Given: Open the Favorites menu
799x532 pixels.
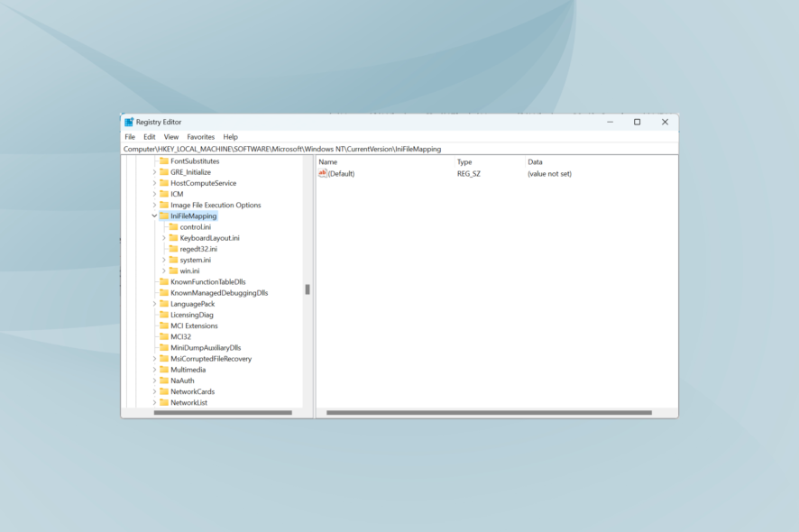Looking at the screenshot, I should point(201,137).
